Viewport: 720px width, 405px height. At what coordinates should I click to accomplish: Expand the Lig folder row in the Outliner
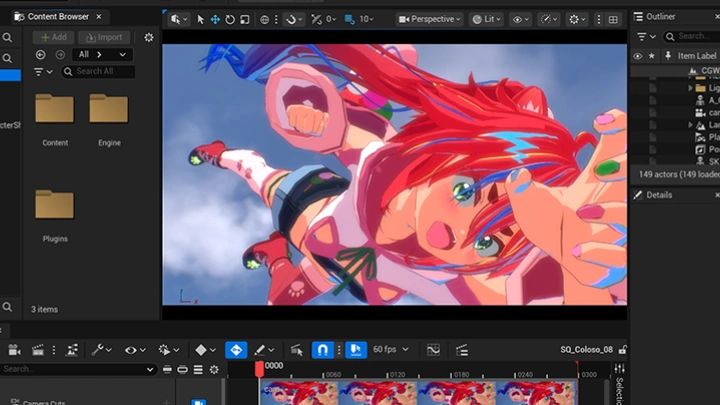point(690,88)
